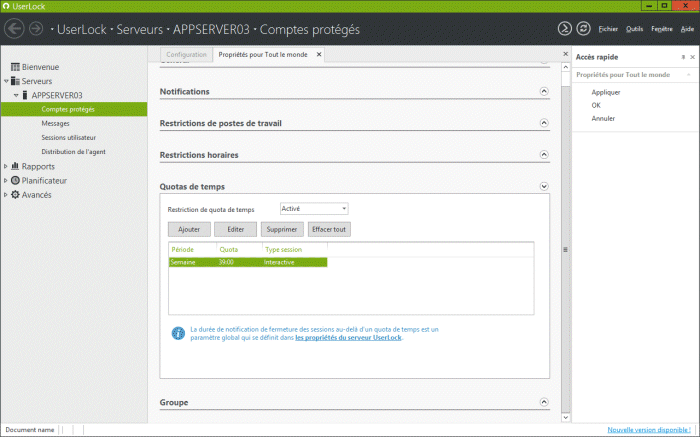Click Annuler in quick access panel
700x437 pixels.
(x=603, y=118)
